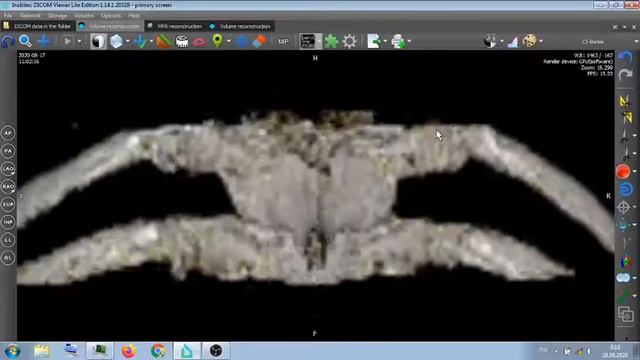
Task: Set view to INF orientation
Action: (x=8, y=222)
